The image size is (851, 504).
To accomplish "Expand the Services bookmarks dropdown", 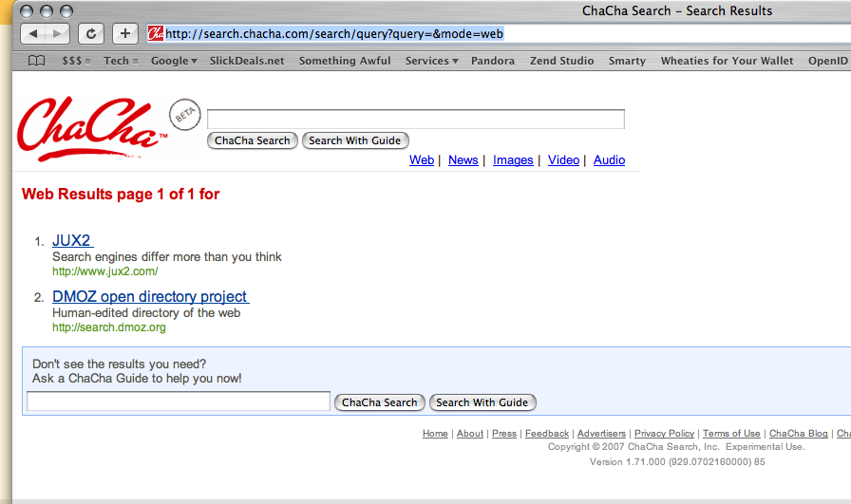I will (x=431, y=61).
